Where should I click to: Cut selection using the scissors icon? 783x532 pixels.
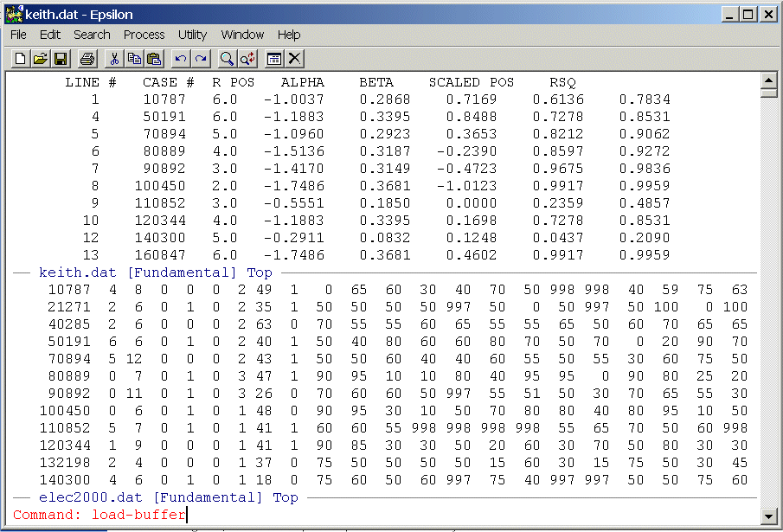[x=113, y=59]
